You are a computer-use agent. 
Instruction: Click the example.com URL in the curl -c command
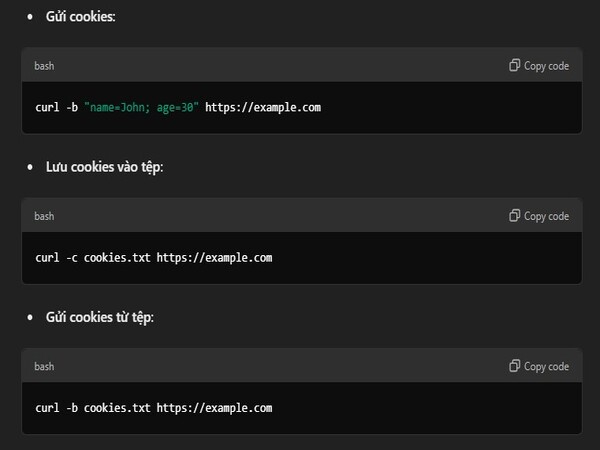point(214,257)
